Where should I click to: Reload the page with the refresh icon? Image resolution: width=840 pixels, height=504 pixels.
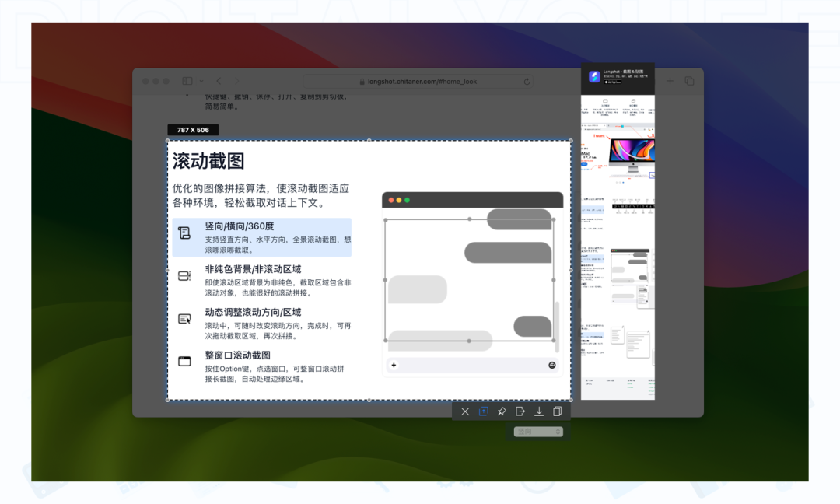[527, 82]
